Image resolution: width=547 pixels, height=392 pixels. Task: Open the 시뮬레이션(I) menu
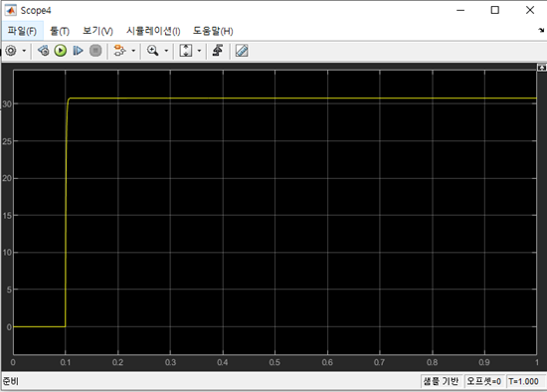coord(153,31)
